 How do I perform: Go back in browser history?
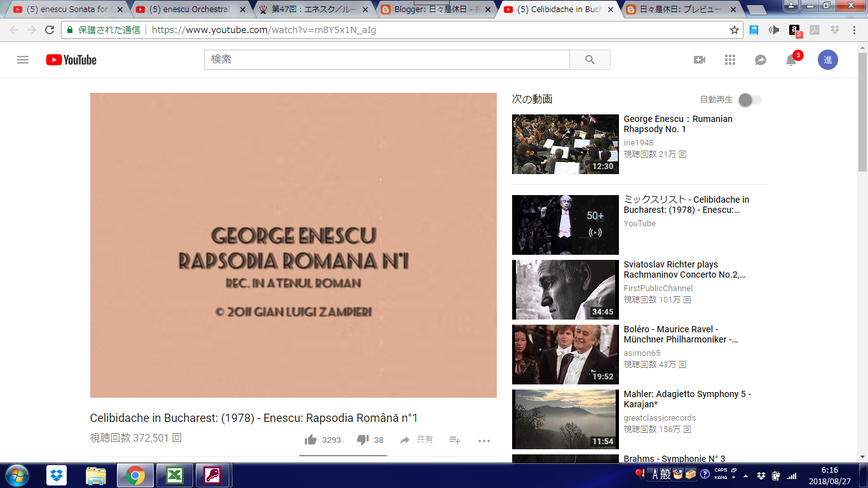coord(13,30)
